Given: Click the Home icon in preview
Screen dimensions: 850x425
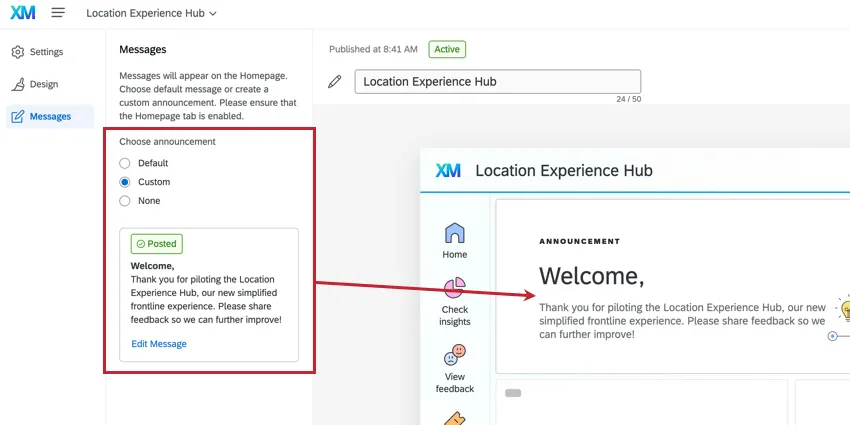Looking at the screenshot, I should [x=455, y=233].
